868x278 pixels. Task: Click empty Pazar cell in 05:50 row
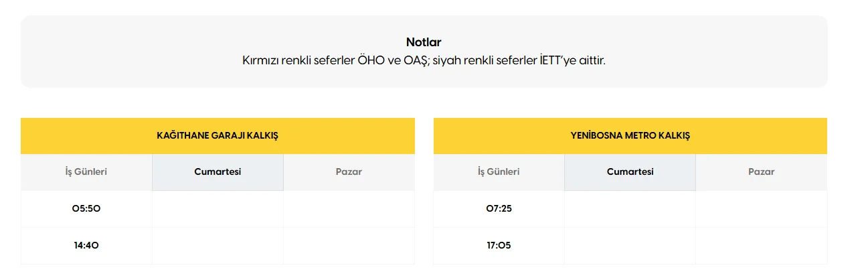coord(349,208)
